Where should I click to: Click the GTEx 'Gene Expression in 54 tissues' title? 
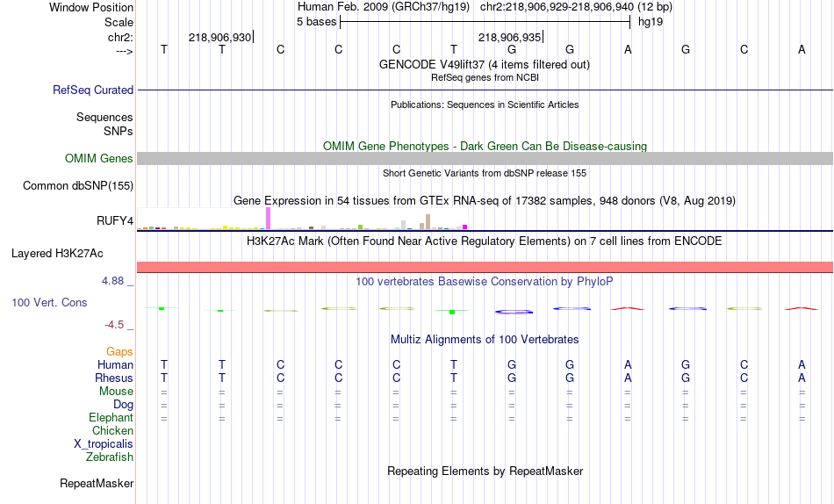[485, 201]
